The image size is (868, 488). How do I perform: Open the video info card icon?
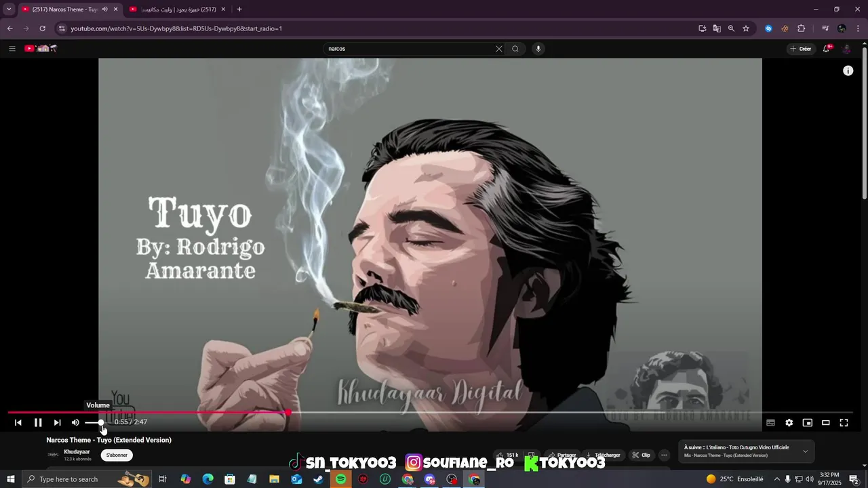click(x=848, y=70)
